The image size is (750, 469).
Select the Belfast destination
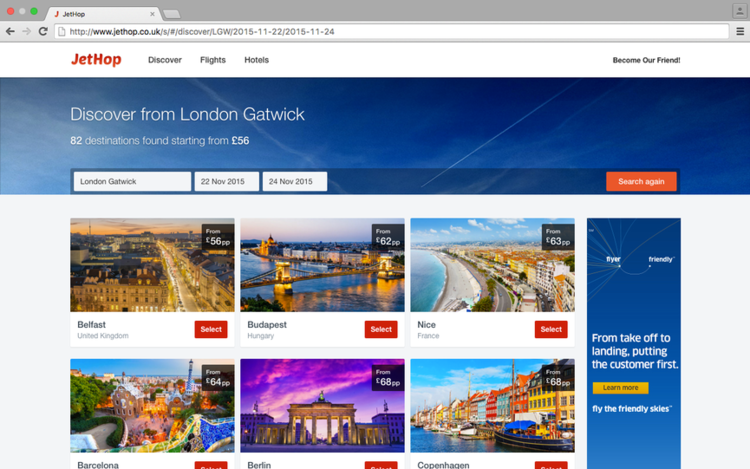pos(211,329)
